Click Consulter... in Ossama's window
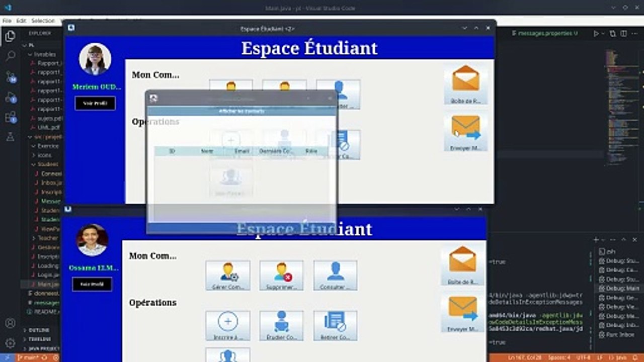 (335, 275)
